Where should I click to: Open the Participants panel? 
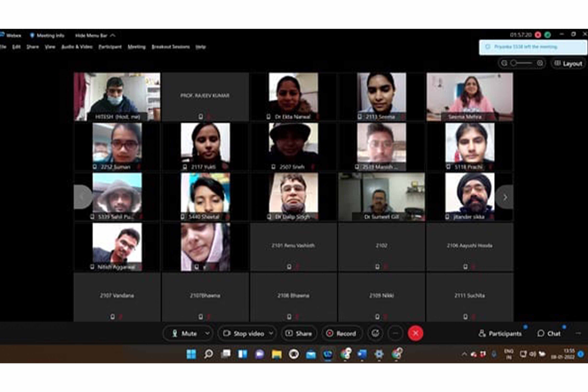pyautogui.click(x=500, y=333)
